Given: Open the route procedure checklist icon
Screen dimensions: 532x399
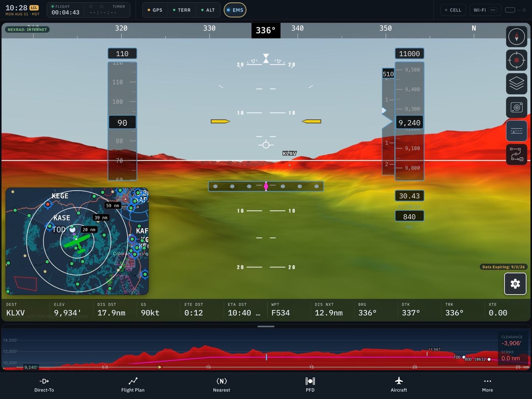Looking at the screenshot, I should pyautogui.click(x=516, y=155).
